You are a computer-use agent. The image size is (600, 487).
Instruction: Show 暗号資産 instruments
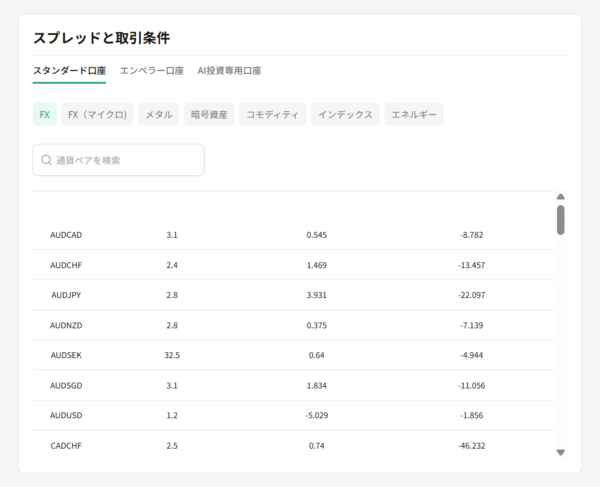coord(209,115)
